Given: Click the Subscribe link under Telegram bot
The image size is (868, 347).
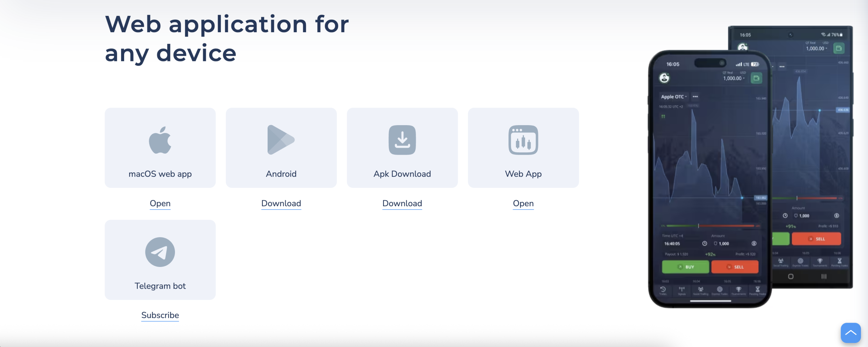Looking at the screenshot, I should 160,315.
